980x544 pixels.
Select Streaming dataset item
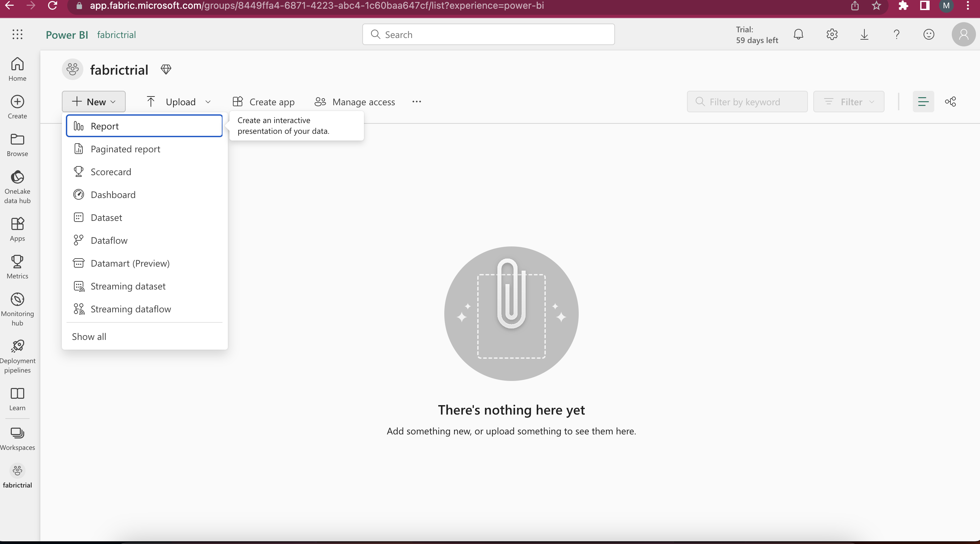144,286
